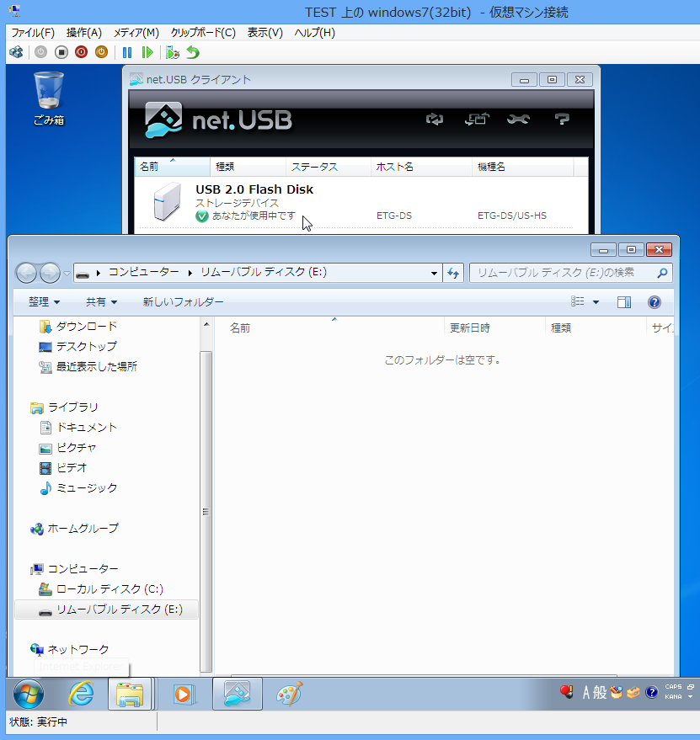Click the VM turn off (stop) icon

pos(61,52)
